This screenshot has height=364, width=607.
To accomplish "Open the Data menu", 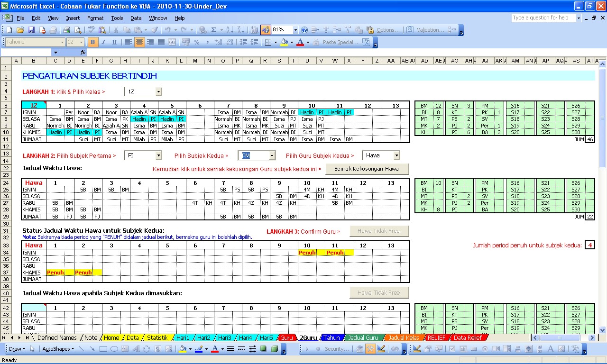I will click(x=136, y=18).
